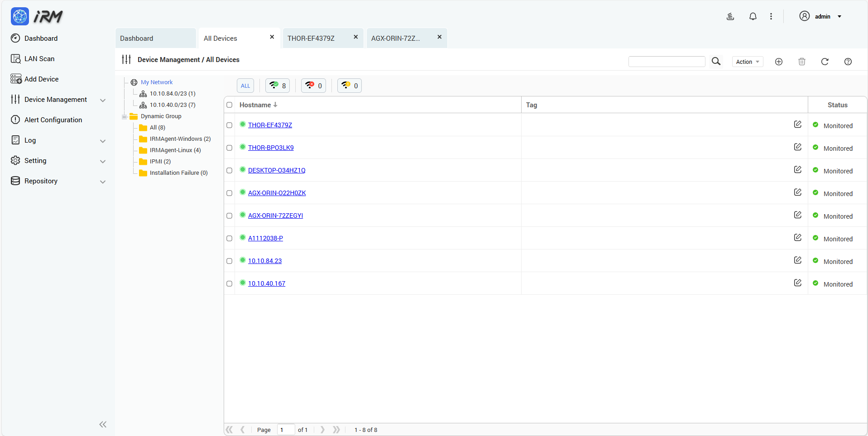Click the refresh icon
The width and height of the screenshot is (868, 436).
(x=825, y=62)
